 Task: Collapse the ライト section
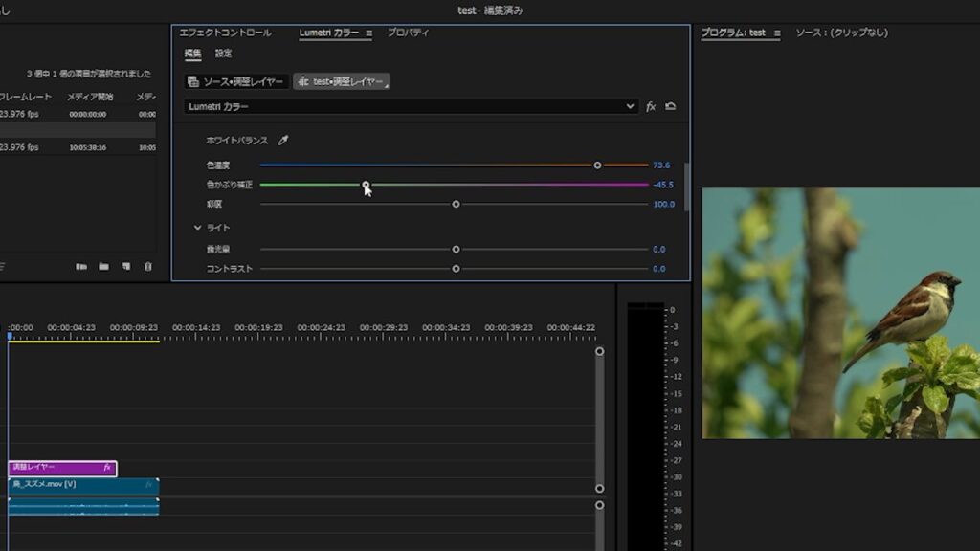coord(198,228)
